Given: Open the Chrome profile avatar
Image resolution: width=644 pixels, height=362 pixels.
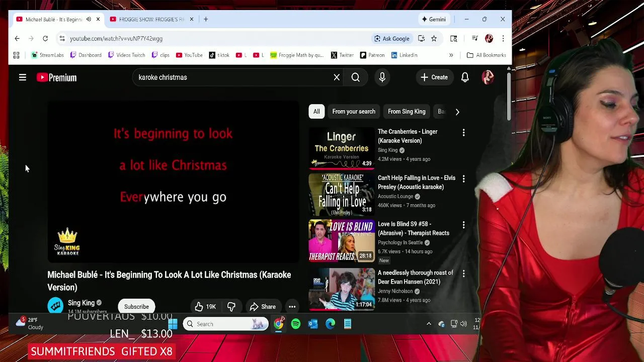Looking at the screenshot, I should click(x=489, y=38).
